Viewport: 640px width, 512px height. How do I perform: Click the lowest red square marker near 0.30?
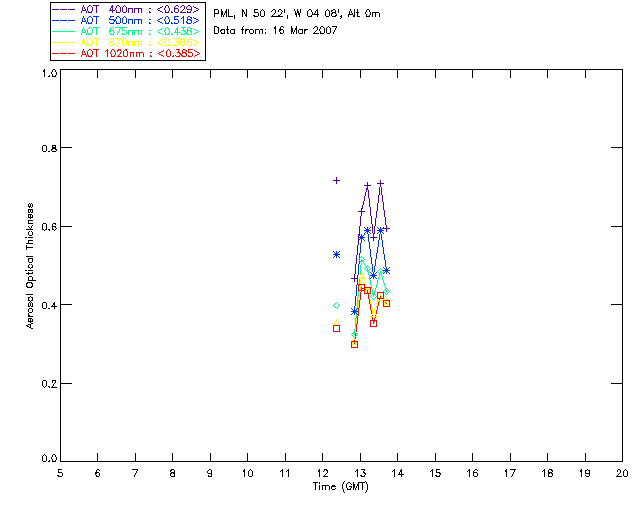(354, 345)
